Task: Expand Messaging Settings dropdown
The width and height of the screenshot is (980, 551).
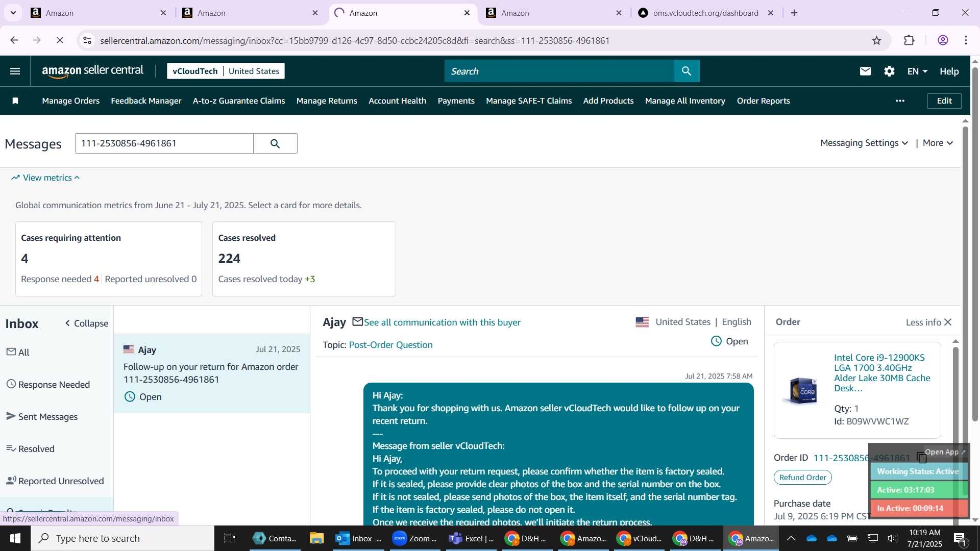Action: 864,143
